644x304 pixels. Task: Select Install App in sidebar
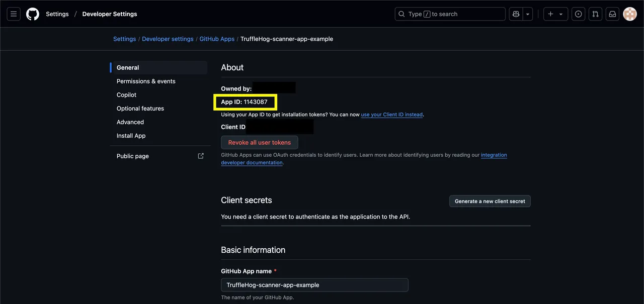[x=131, y=136]
